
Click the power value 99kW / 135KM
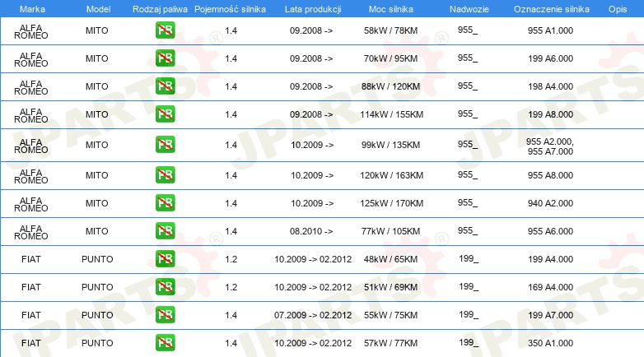pos(390,145)
